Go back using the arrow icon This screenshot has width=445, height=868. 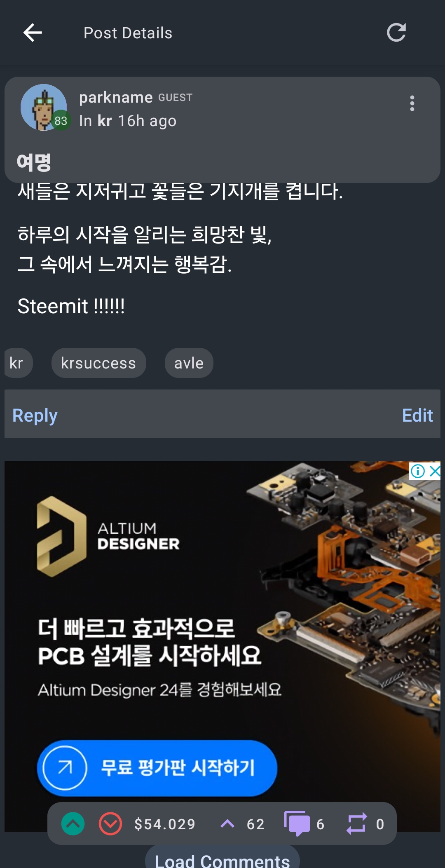point(33,33)
